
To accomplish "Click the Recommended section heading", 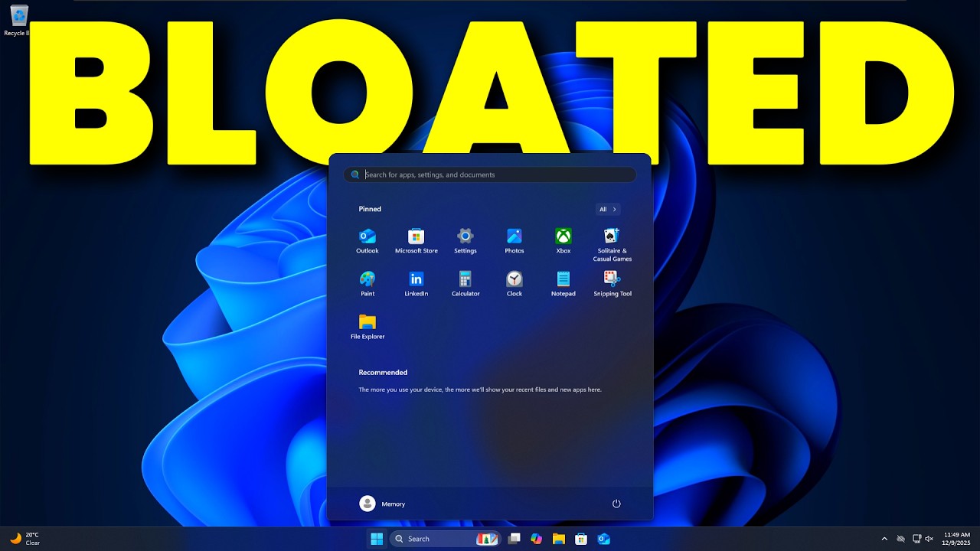I will point(383,373).
